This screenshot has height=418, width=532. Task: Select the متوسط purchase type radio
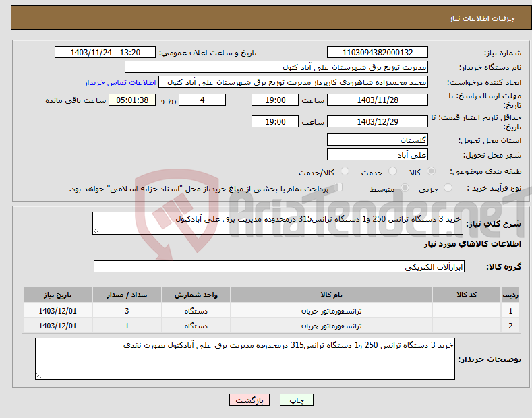click(405, 188)
